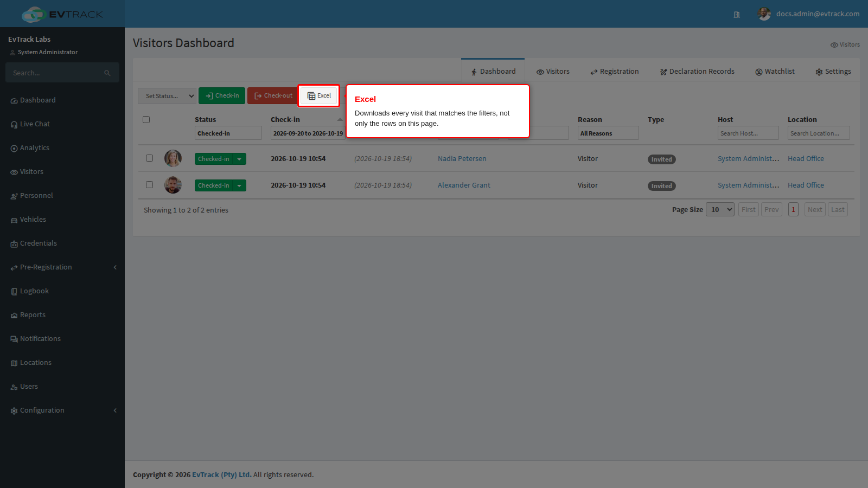Open the Page Size dropdown
The width and height of the screenshot is (868, 488).
[x=720, y=210]
